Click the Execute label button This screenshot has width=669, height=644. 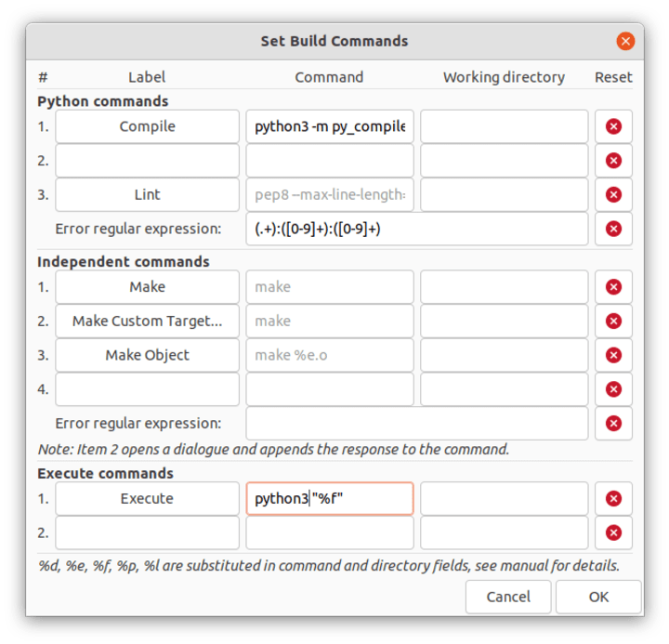(147, 498)
